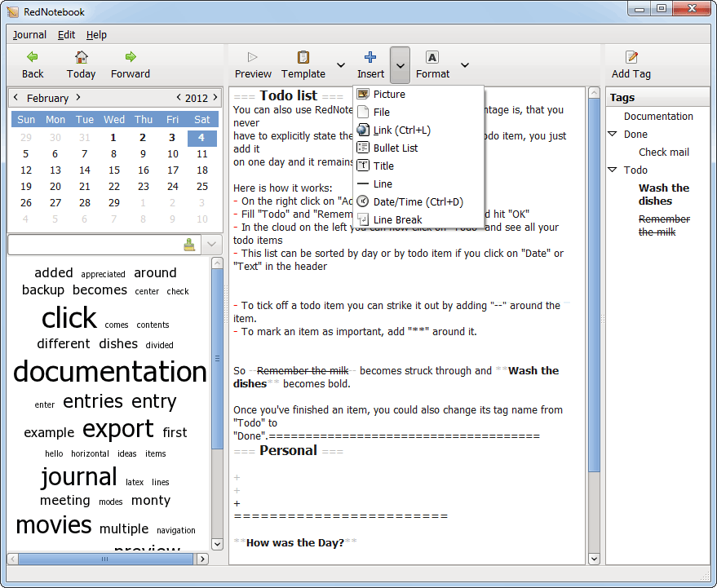Open the Journal menu
Screen dimensions: 717x588
pyautogui.click(x=29, y=35)
